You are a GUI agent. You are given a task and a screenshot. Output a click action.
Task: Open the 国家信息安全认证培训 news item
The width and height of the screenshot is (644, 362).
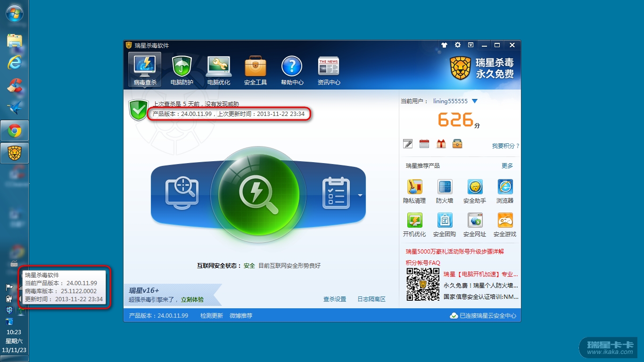tap(481, 297)
